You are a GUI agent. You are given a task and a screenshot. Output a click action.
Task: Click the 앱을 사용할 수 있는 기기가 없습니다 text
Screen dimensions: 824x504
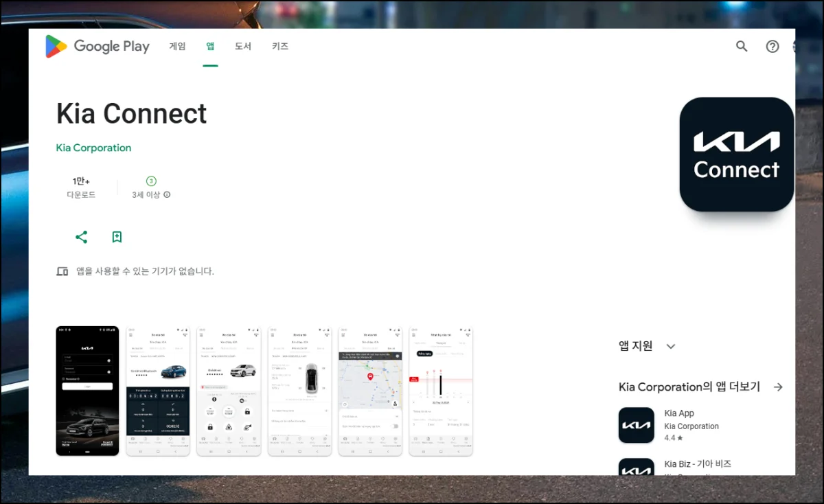tap(145, 271)
